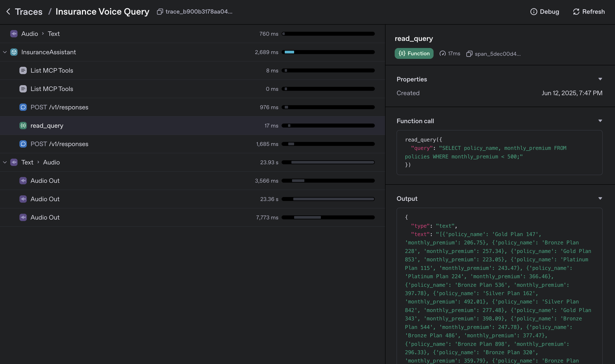Collapse the Properties section
Image resolution: width=615 pixels, height=364 pixels.
point(600,79)
